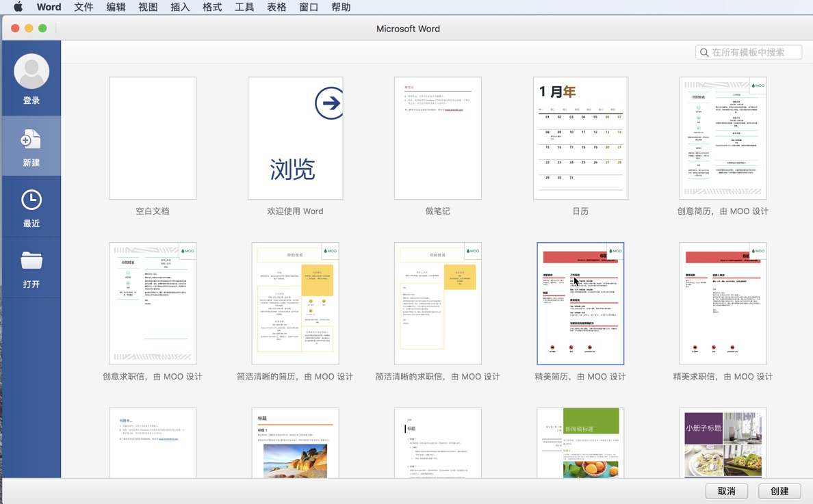Select the 精美求职信 MOO template thumbnail
This screenshot has height=504, width=813.
723,304
